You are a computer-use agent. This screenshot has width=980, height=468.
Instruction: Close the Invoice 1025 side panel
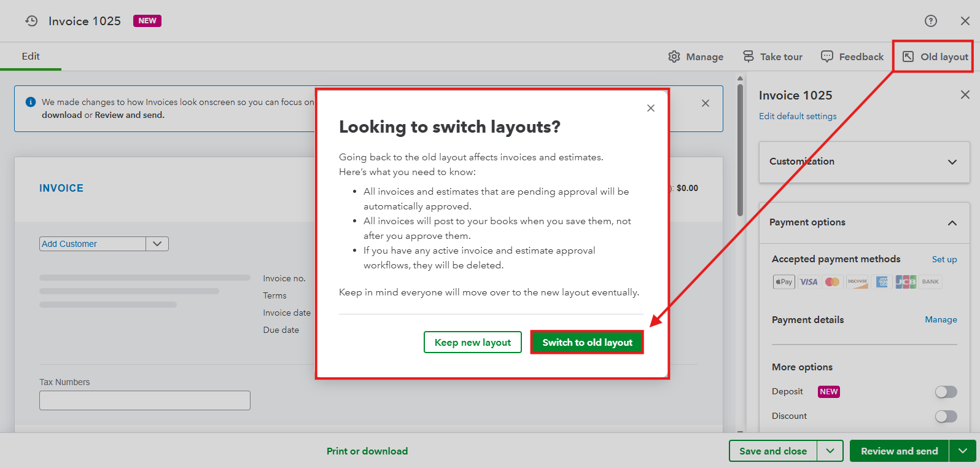point(965,95)
